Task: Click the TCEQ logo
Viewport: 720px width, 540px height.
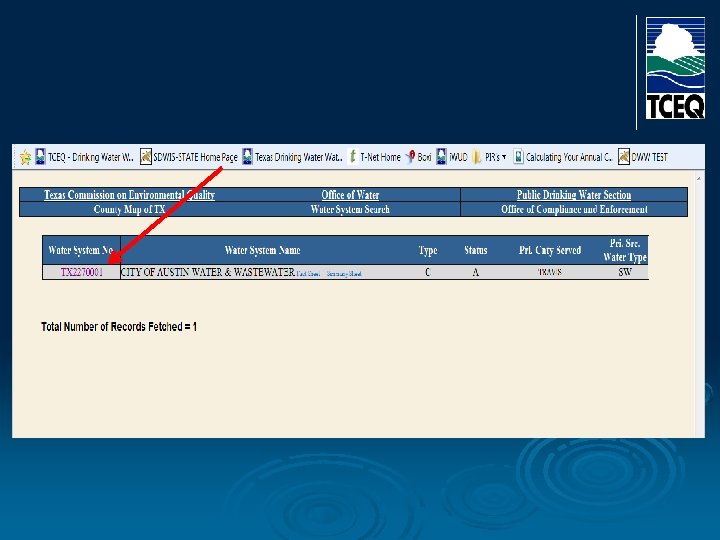Action: [x=675, y=68]
